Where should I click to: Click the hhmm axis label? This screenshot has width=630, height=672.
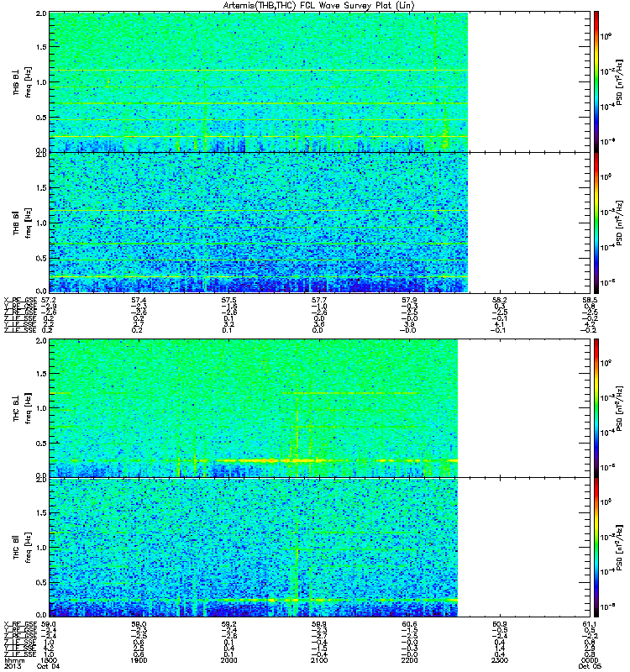13,660
